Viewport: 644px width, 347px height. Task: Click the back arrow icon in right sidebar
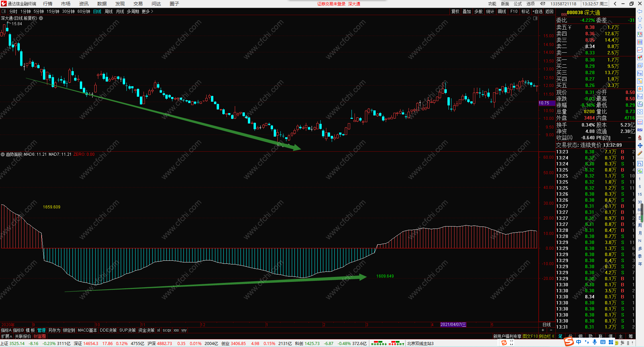640,12
